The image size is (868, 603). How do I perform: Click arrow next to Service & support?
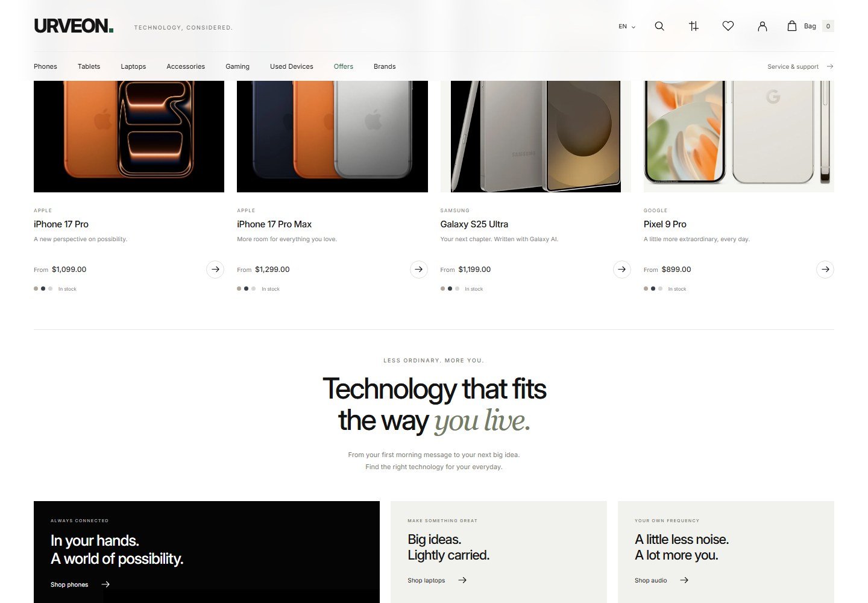click(830, 66)
